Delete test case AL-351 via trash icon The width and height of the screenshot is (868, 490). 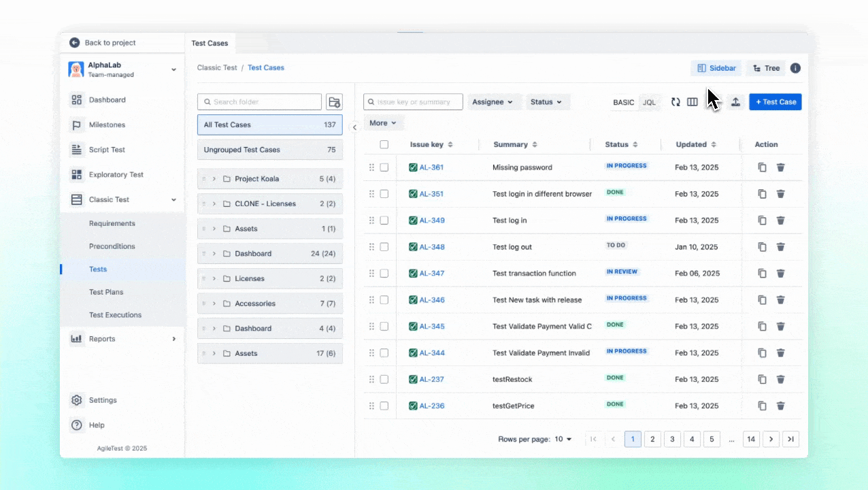(x=780, y=194)
